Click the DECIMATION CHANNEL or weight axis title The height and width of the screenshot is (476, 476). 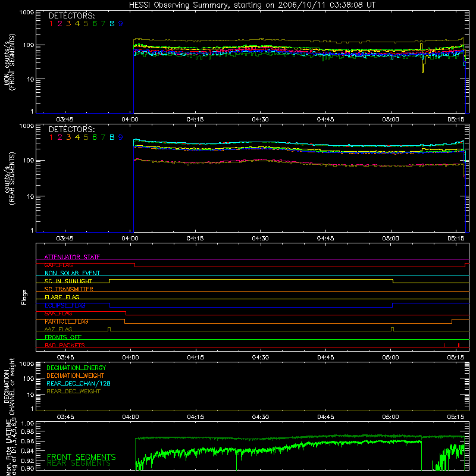point(9,386)
